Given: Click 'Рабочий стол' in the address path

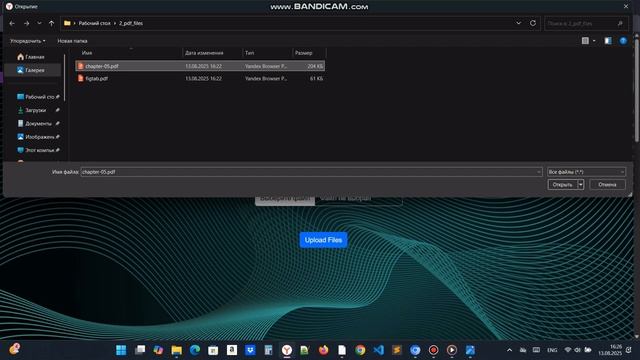Looking at the screenshot, I should coord(95,23).
